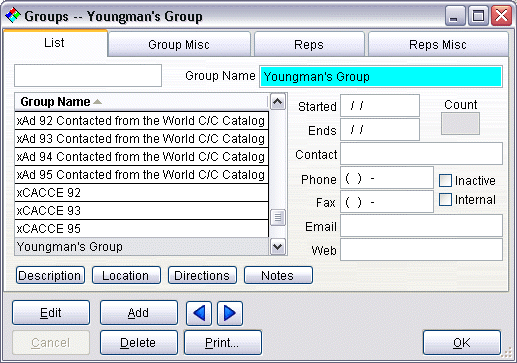
Task: Click the Contact field
Action: [421, 154]
